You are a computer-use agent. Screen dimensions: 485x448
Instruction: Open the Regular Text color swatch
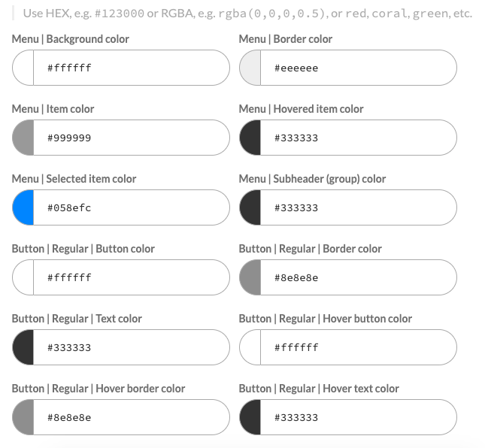coord(24,347)
